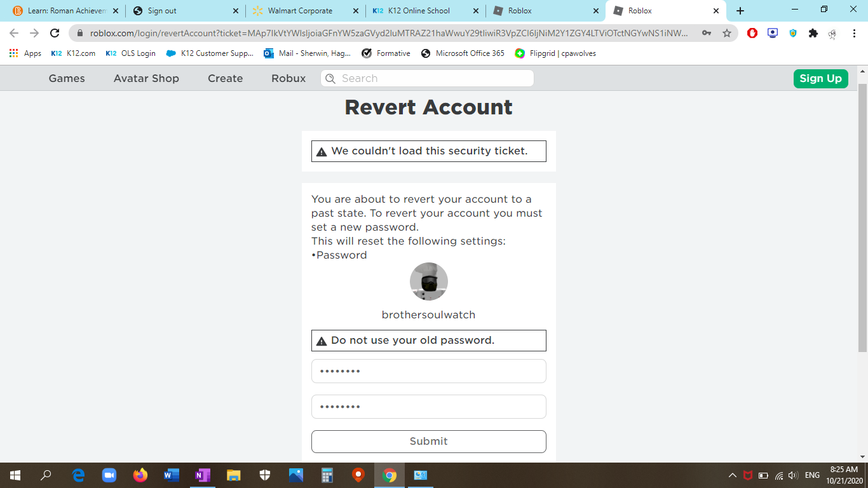
Task: Open the volume control in system tray
Action: 793,475
